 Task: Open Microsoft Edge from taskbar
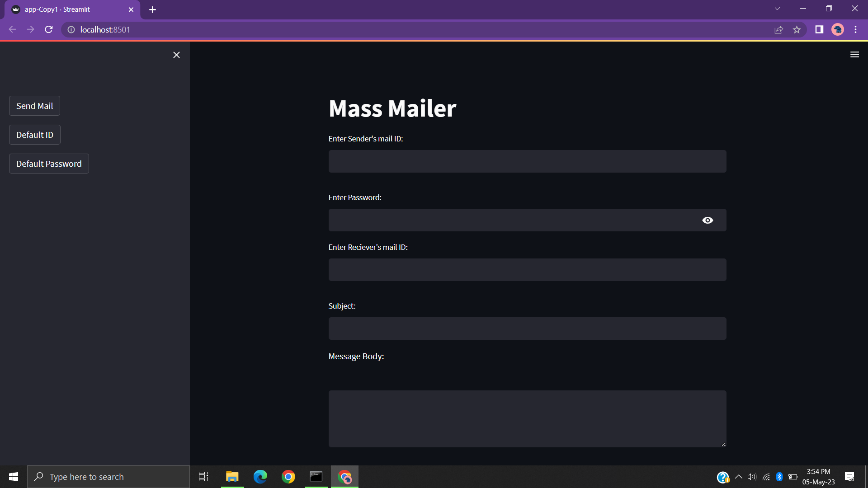[260, 477]
